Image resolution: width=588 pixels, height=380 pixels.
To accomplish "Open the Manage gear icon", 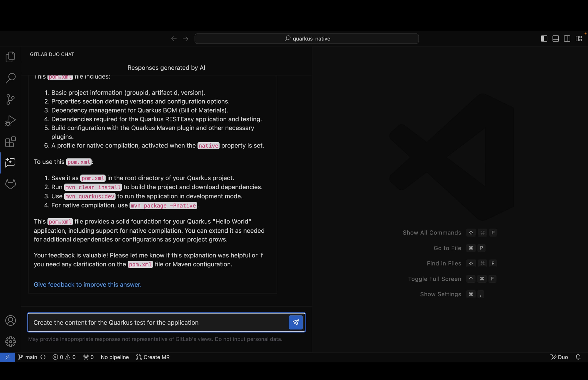I will 10,341.
